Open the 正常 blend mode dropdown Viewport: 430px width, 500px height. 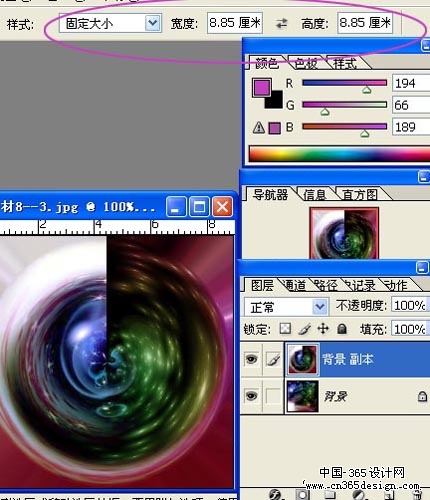click(286, 307)
